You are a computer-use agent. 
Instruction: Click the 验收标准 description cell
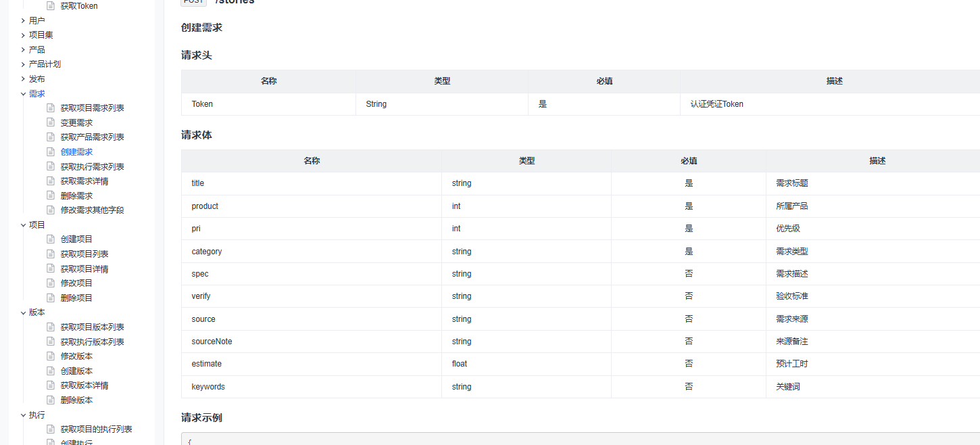pyautogui.click(x=873, y=296)
